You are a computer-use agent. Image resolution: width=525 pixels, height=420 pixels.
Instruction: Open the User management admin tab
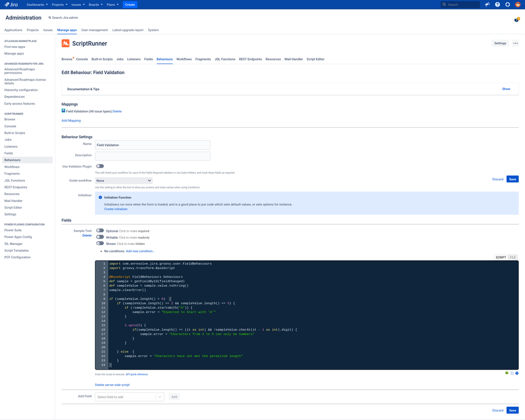(94, 30)
